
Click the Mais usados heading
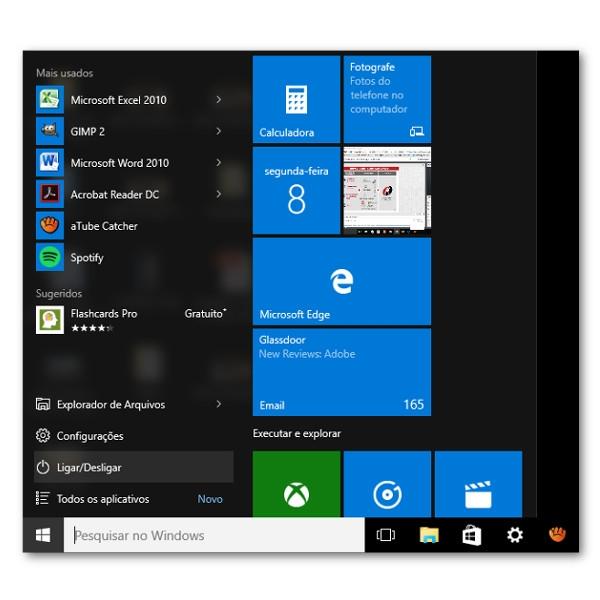pos(65,73)
